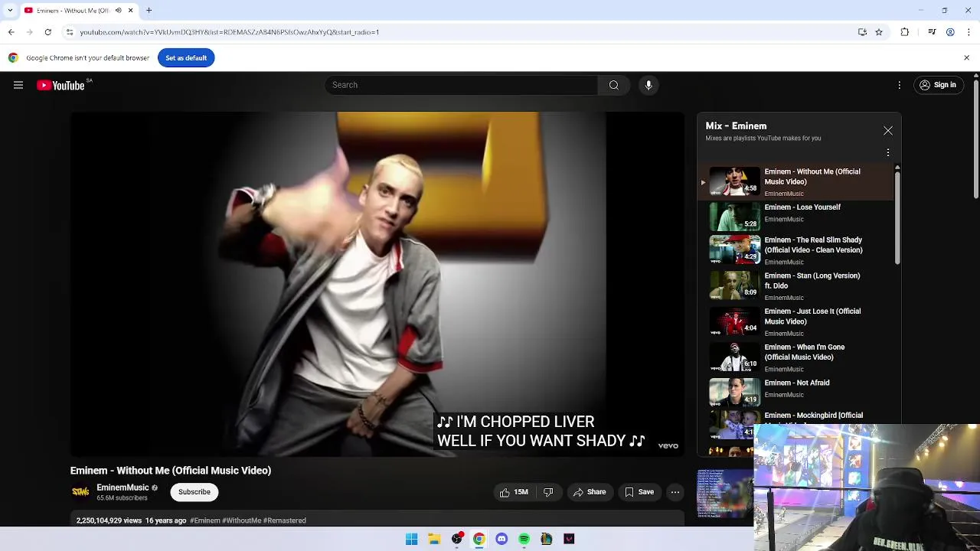Click the #Eminem hashtag link
Image resolution: width=980 pixels, height=551 pixels.
(x=204, y=520)
